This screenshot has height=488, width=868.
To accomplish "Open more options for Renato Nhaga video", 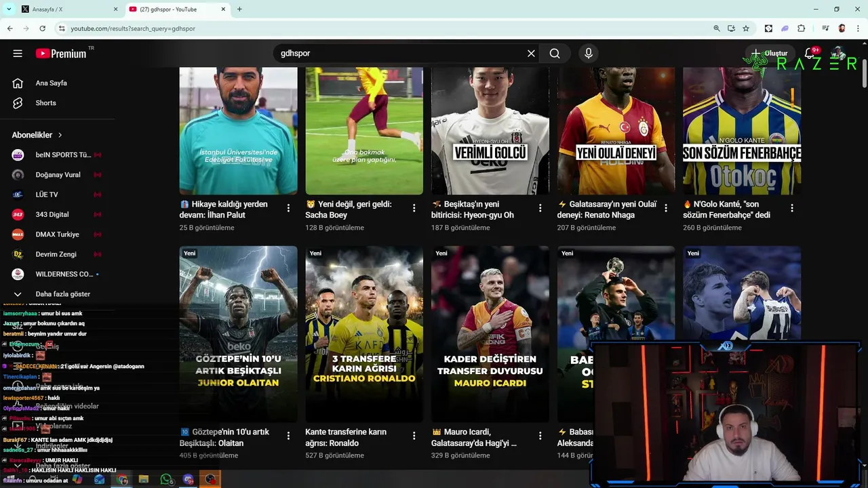I will click(666, 208).
